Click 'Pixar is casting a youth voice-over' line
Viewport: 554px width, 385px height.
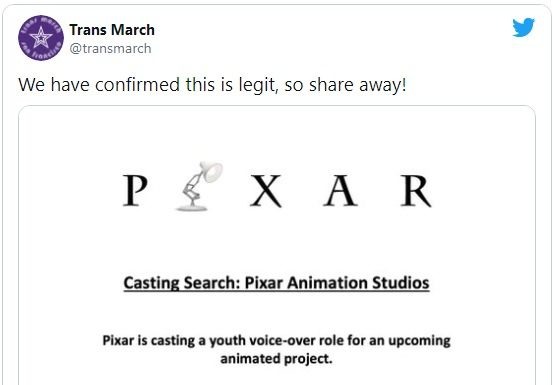[x=210, y=341]
